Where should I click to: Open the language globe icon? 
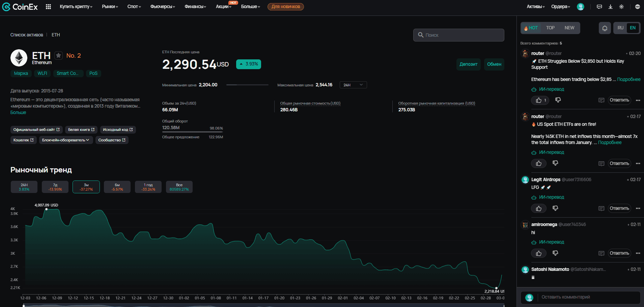[x=637, y=7]
